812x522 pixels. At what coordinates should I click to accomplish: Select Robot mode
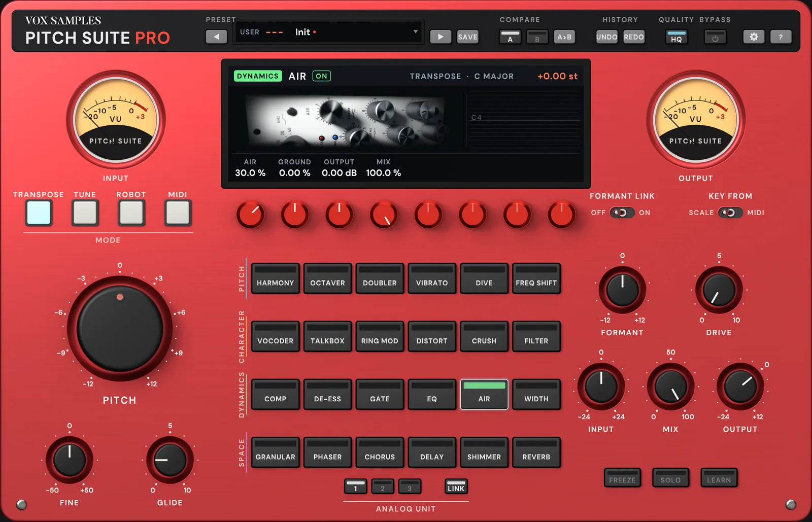pyautogui.click(x=131, y=213)
